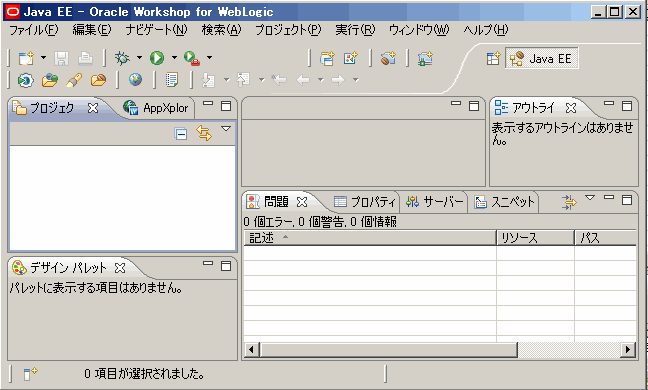Open the Next Annotation dropdown arrow
Viewport: 648px width, 390px height.
pos(226,80)
